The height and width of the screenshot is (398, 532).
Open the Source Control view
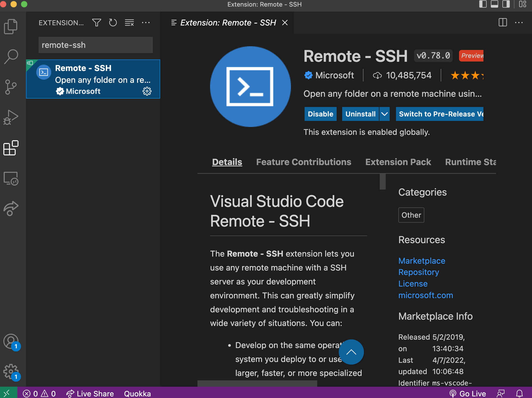tap(11, 87)
